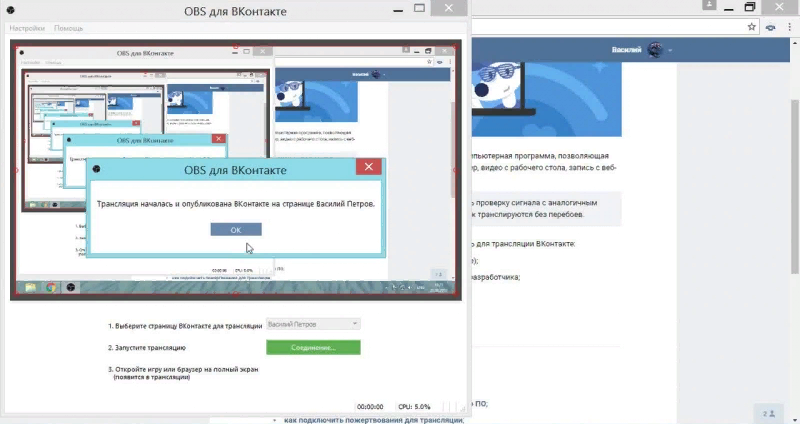Maximize the OBS для ВКонтакте main window
Image resolution: width=800 pixels, height=424 pixels.
pos(419,8)
